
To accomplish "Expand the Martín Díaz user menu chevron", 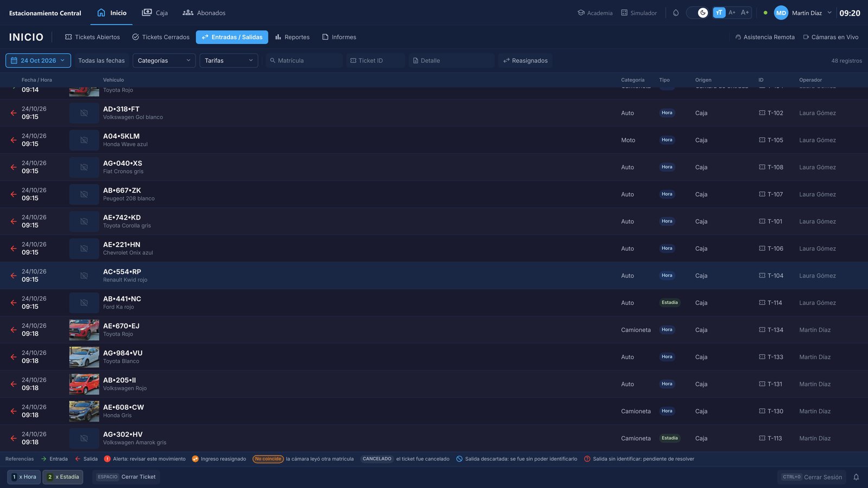I will click(829, 12).
